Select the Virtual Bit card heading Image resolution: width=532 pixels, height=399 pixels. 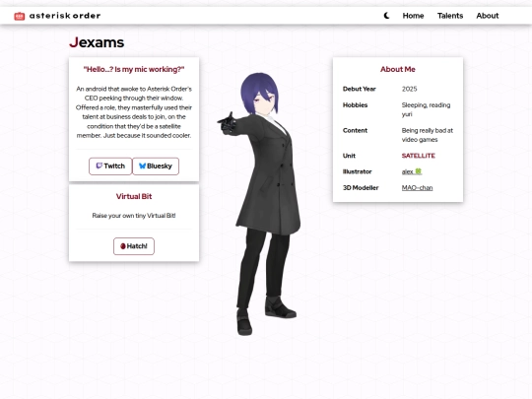click(x=134, y=196)
